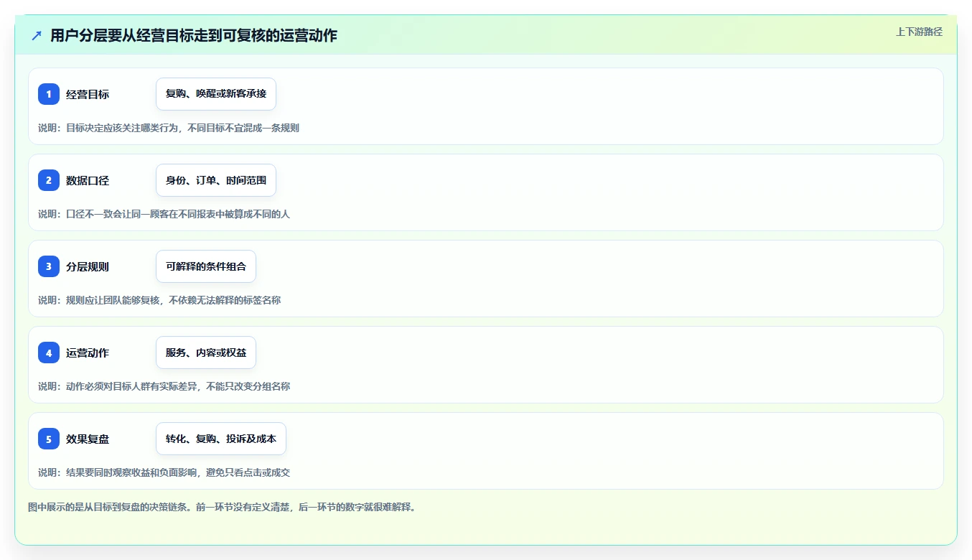Click description 目标决定应该关注哪类行为
The width and height of the screenshot is (972, 560).
point(169,128)
